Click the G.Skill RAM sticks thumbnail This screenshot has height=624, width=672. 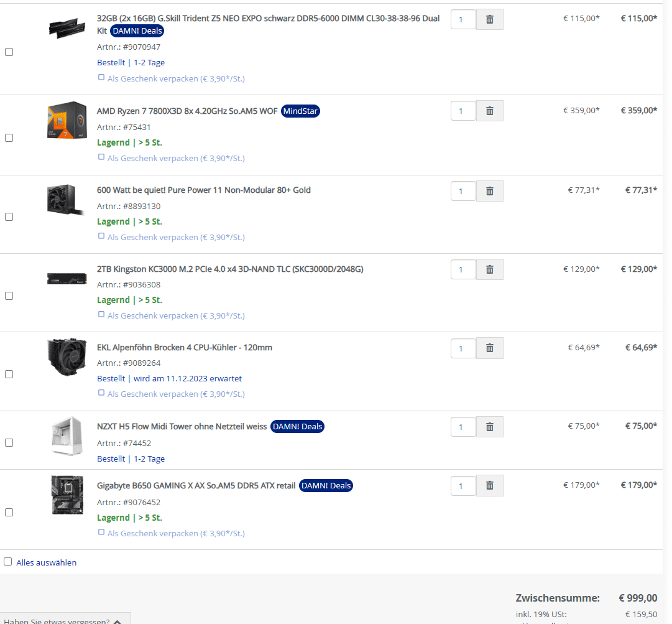click(67, 27)
